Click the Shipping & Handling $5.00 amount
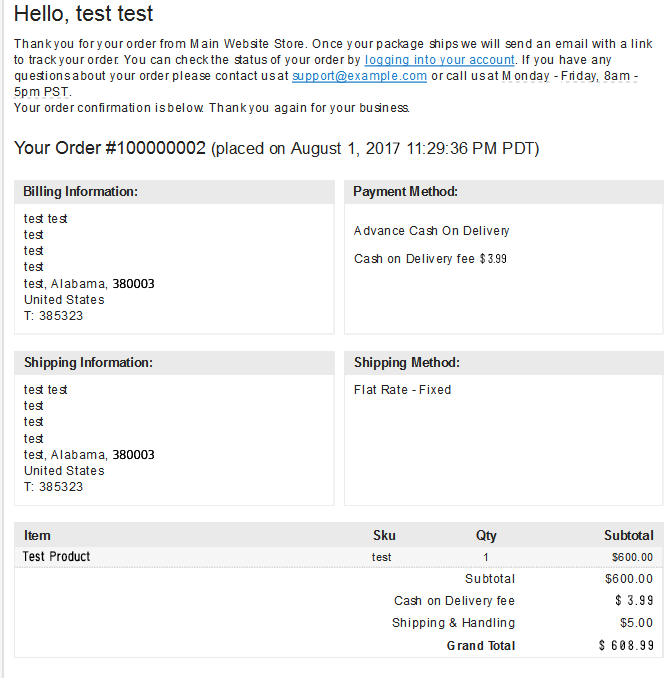Image resolution: width=671 pixels, height=678 pixels. coord(636,623)
